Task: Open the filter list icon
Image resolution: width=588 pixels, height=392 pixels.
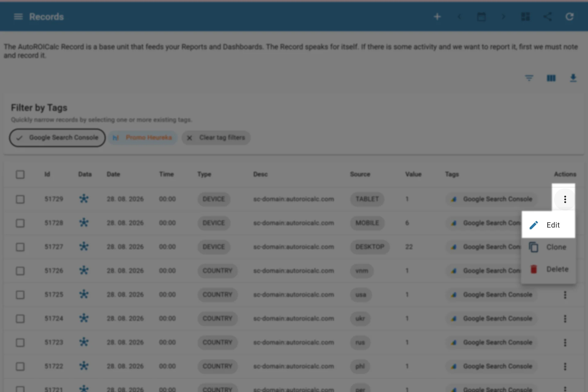Action: [529, 78]
